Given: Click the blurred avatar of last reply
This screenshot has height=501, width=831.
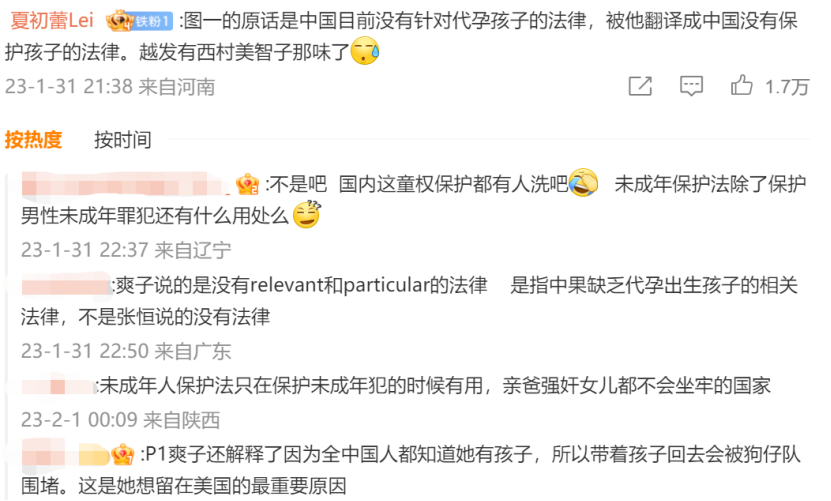Looking at the screenshot, I should (x=65, y=454).
